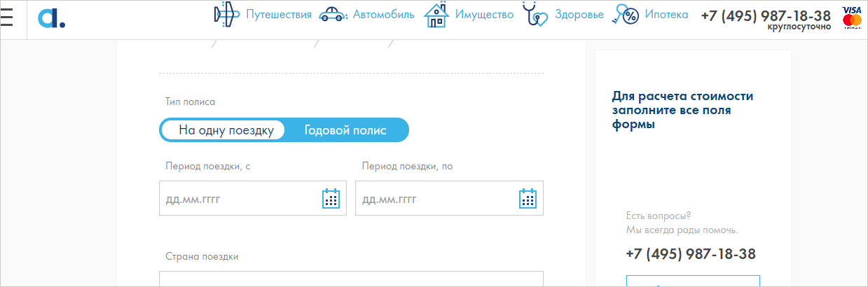The image size is (868, 287).
Task: Call the sidebar help phone number
Action: 690,254
